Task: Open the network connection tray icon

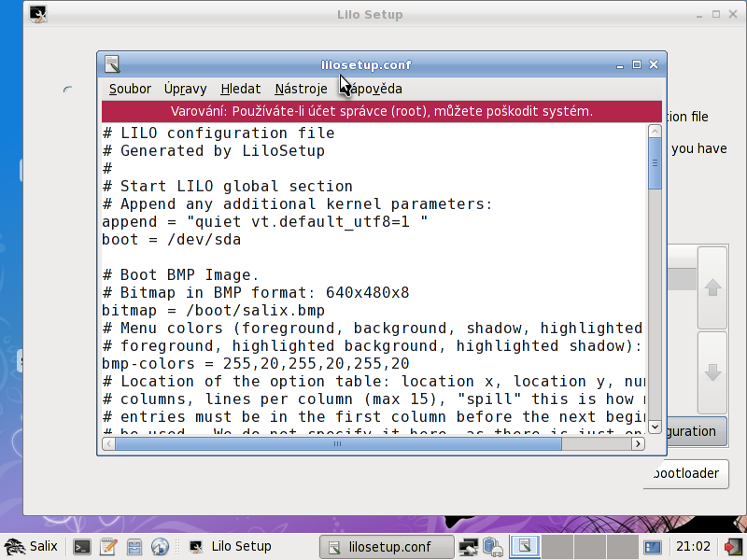Action: coord(469,547)
